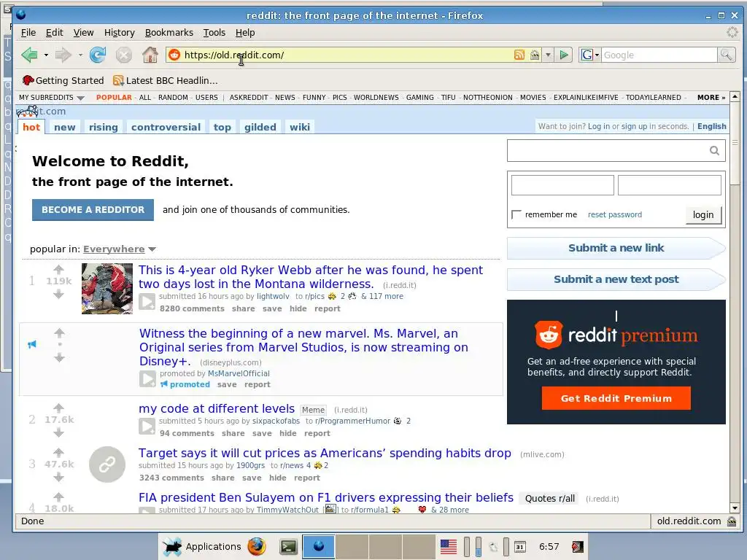Viewport: 747px width, 560px height.
Task: Click the Google search magnifier button
Action: 726,55
